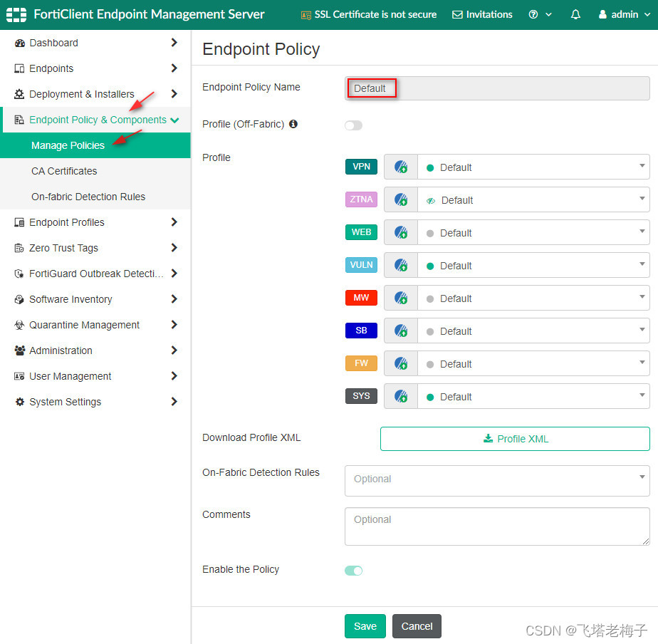This screenshot has height=644, width=658.
Task: Open the On-Fabric Detection Rules dropdown
Action: click(x=497, y=481)
